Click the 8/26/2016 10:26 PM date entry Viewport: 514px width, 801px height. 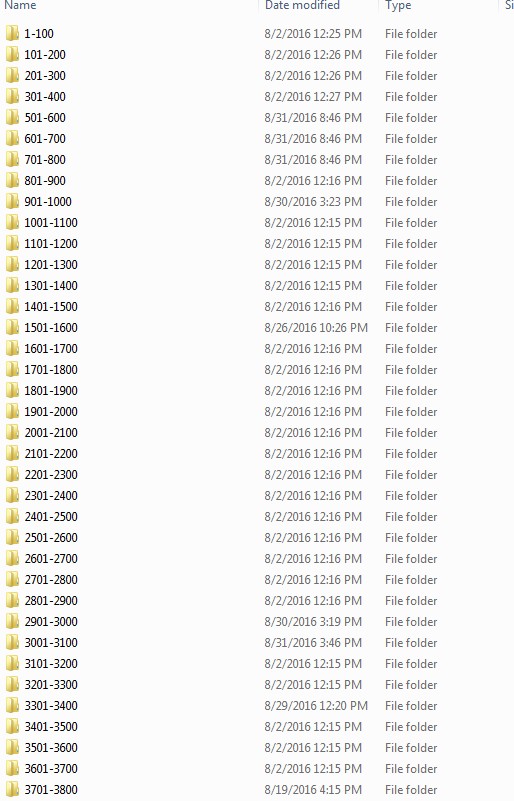click(316, 327)
